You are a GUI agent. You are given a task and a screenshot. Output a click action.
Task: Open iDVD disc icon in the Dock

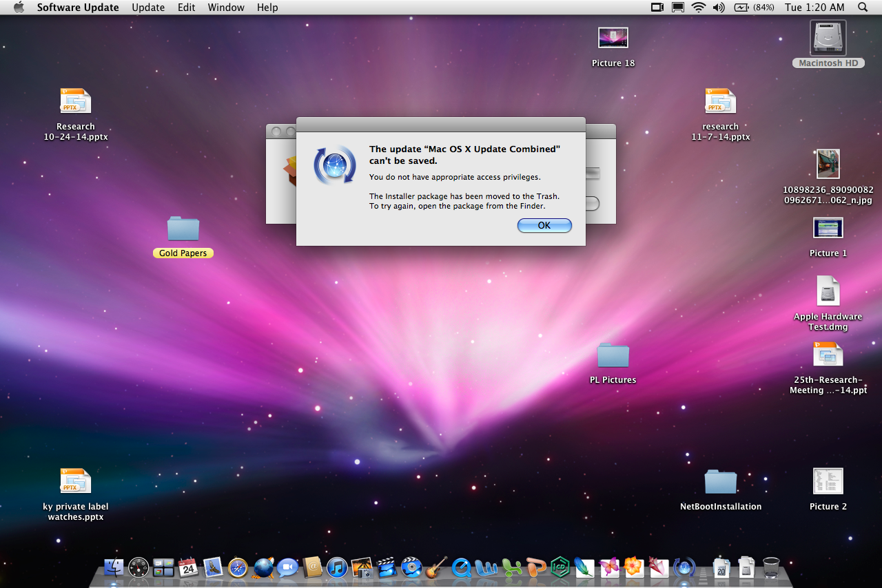[x=411, y=567]
